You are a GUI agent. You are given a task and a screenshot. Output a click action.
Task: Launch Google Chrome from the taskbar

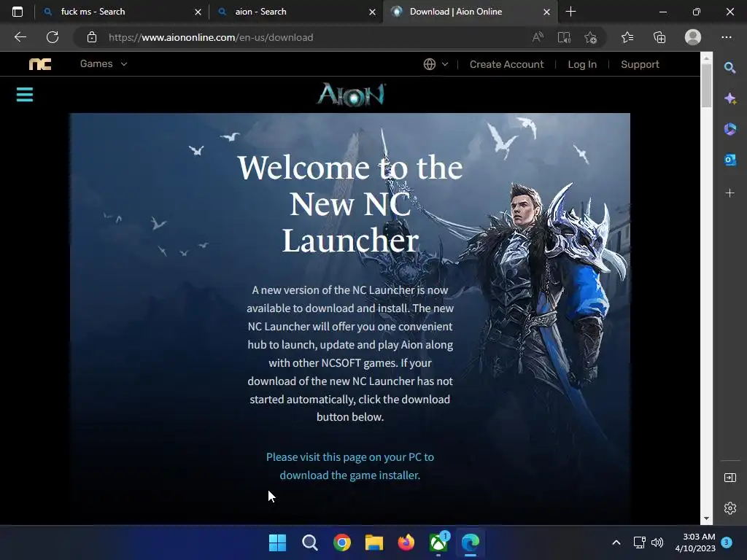point(342,542)
